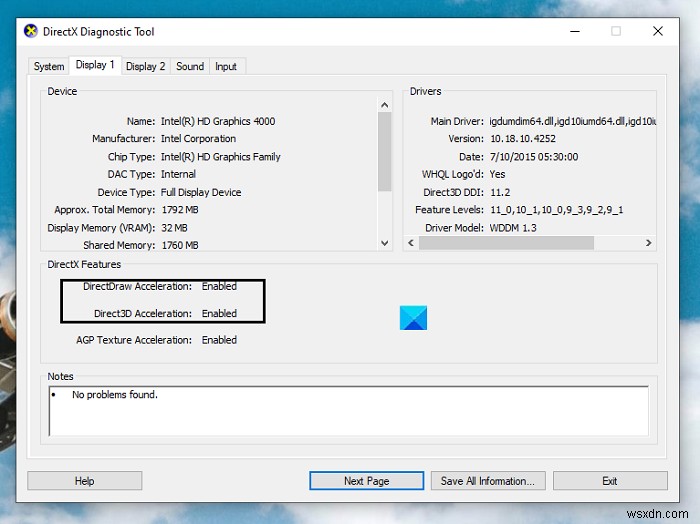Click the Feature Levels value list

(x=557, y=210)
